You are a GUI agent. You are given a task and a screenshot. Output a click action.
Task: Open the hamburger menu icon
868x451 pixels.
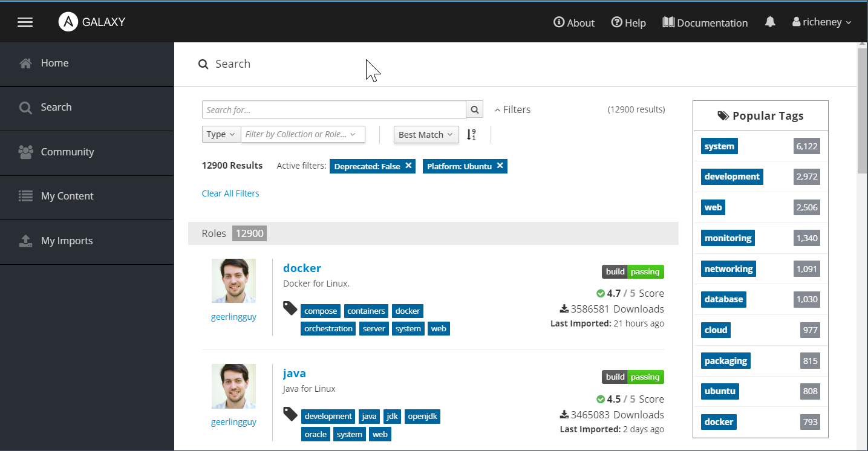pyautogui.click(x=25, y=22)
